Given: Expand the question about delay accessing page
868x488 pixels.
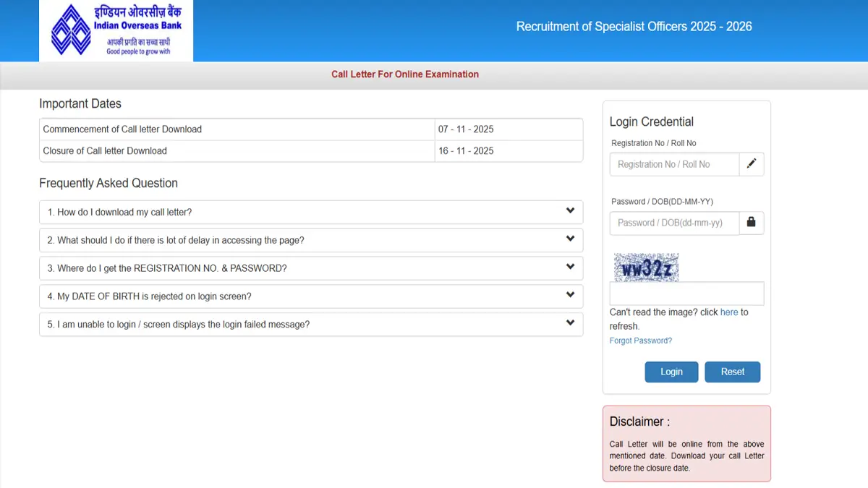Looking at the screenshot, I should coord(311,240).
